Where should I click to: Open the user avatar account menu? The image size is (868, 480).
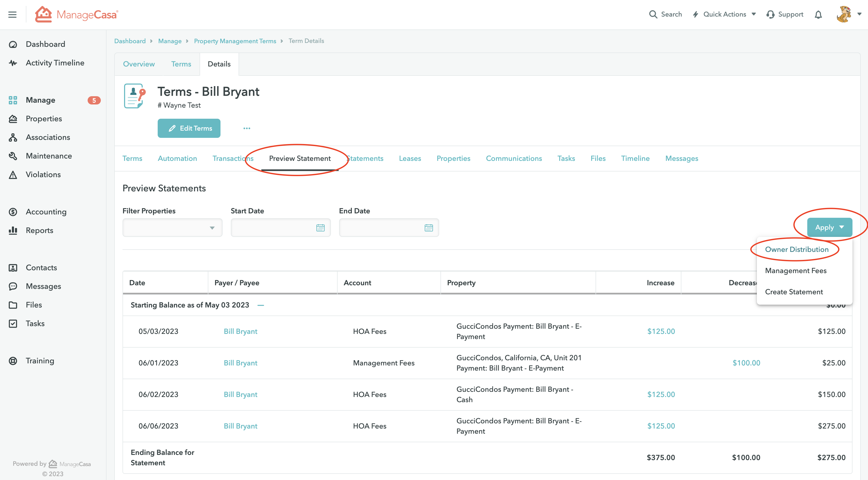pyautogui.click(x=848, y=14)
